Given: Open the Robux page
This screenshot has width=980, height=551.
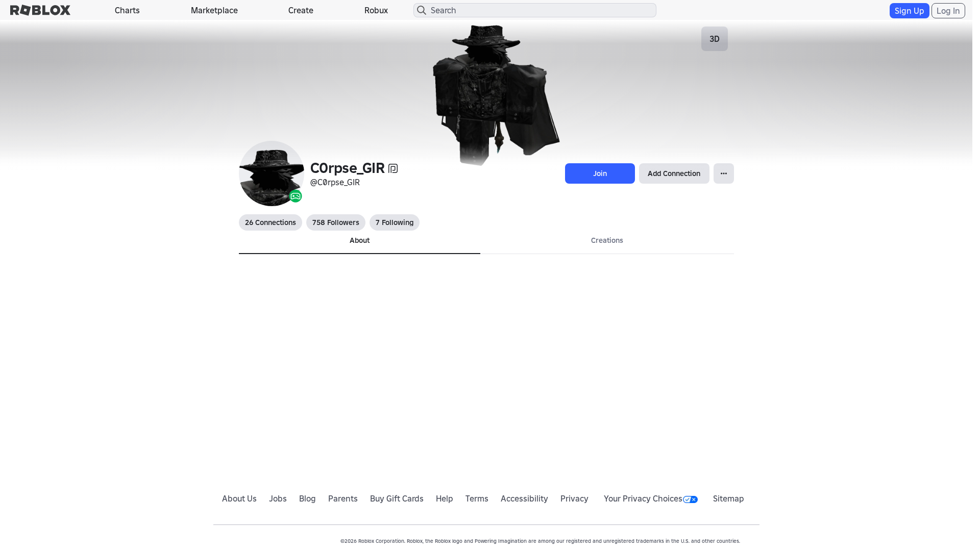Looking at the screenshot, I should 376,10.
